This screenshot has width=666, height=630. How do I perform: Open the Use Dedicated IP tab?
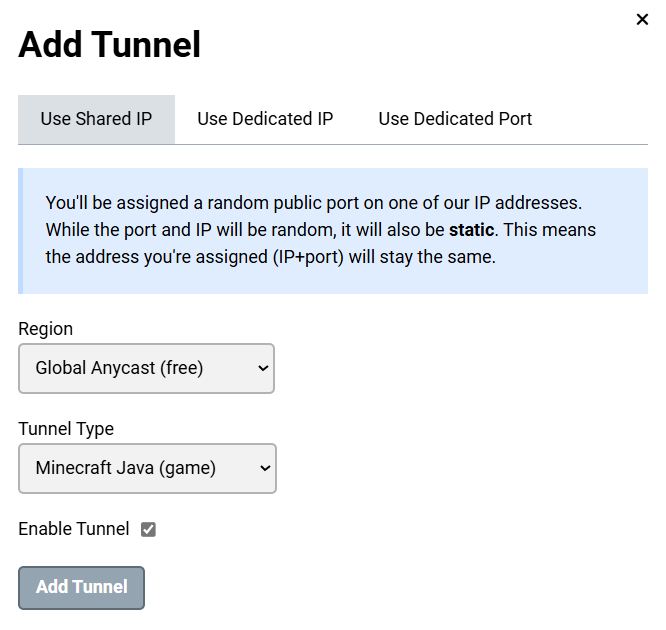tap(265, 119)
